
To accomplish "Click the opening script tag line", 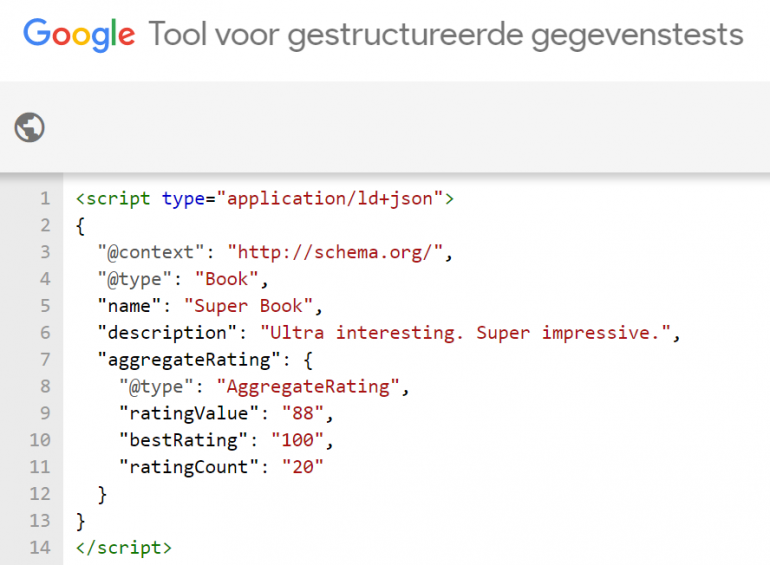I will coord(265,199).
